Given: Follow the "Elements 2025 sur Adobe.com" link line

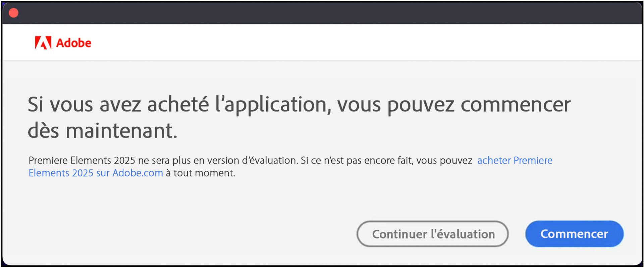Looking at the screenshot, I should [x=96, y=173].
